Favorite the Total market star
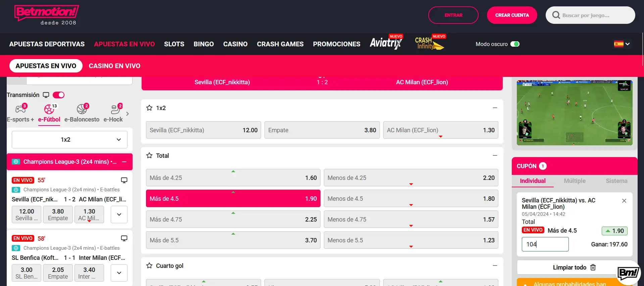Screen dimensions: 644x286 tap(149, 155)
